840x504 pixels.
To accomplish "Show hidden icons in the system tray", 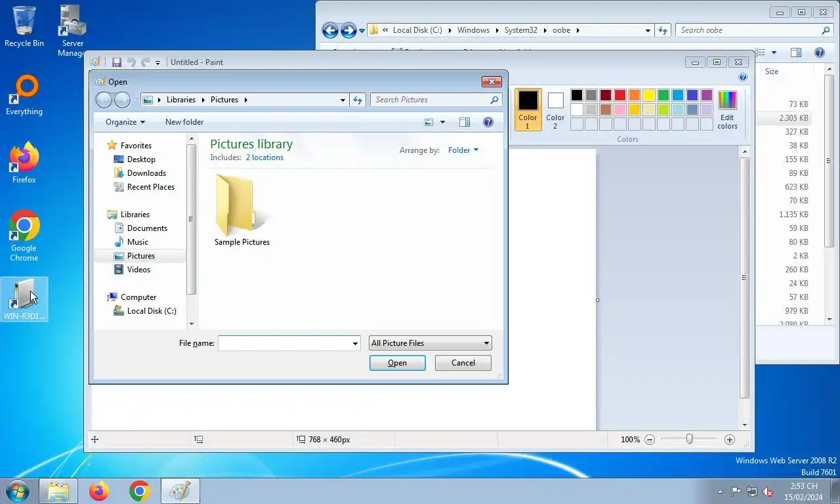I will click(x=721, y=492).
